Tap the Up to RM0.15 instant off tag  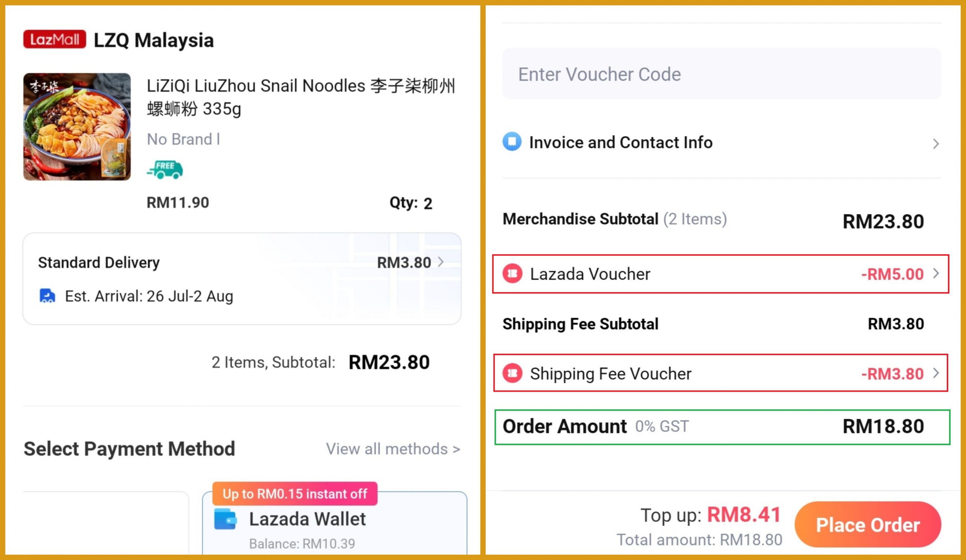coord(295,494)
